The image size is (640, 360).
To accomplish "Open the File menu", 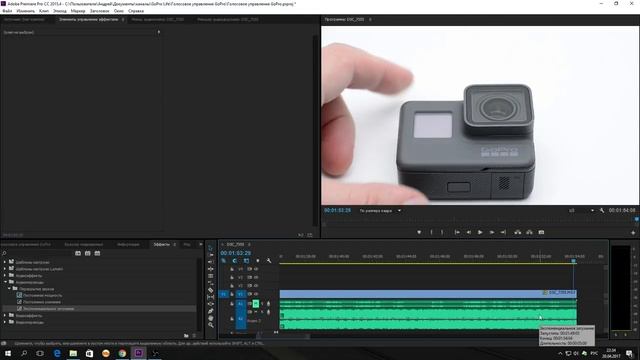I will coord(7,11).
